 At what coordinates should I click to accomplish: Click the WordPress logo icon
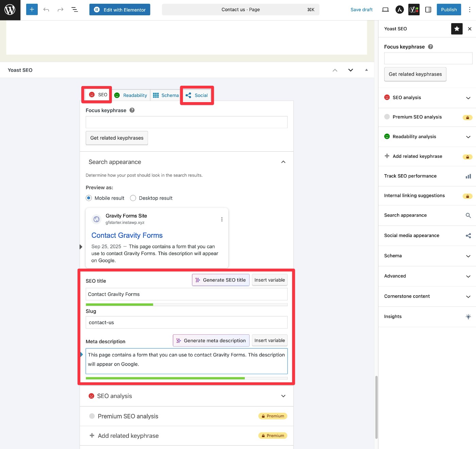(x=10, y=10)
